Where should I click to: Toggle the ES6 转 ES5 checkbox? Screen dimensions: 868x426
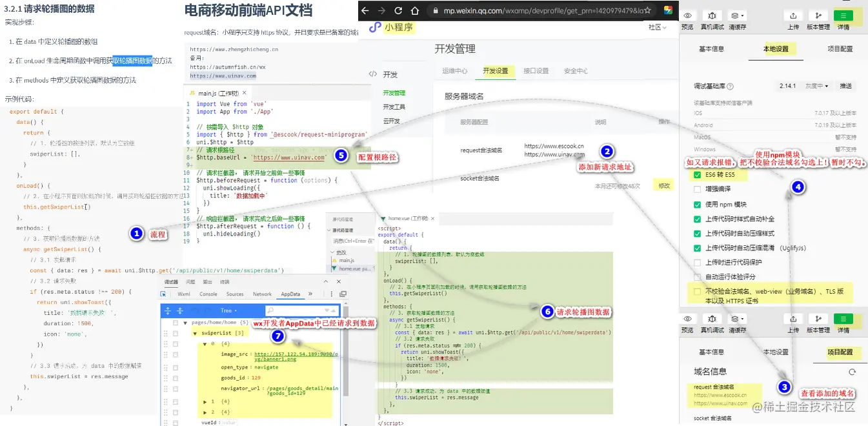pos(697,174)
